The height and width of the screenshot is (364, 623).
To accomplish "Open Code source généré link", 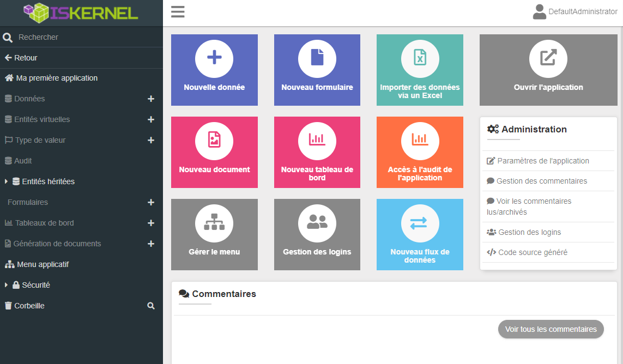I will click(533, 252).
